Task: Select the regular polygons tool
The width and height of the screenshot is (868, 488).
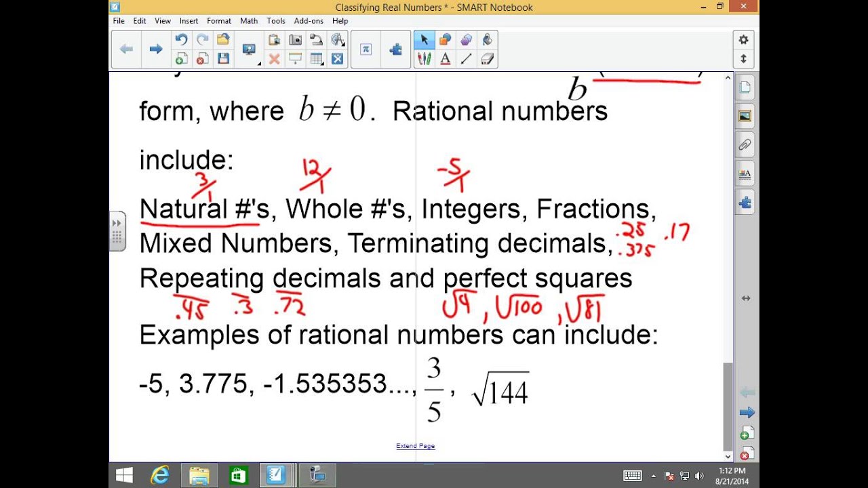Action: (x=467, y=40)
